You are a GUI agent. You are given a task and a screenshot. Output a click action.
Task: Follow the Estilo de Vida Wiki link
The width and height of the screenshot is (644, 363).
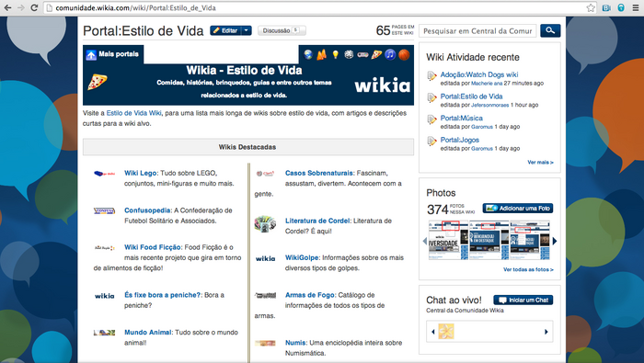point(134,113)
